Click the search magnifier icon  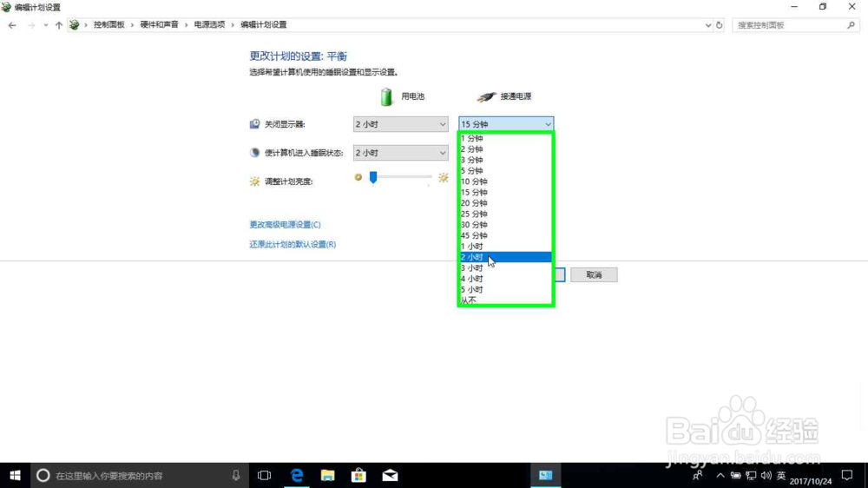851,25
